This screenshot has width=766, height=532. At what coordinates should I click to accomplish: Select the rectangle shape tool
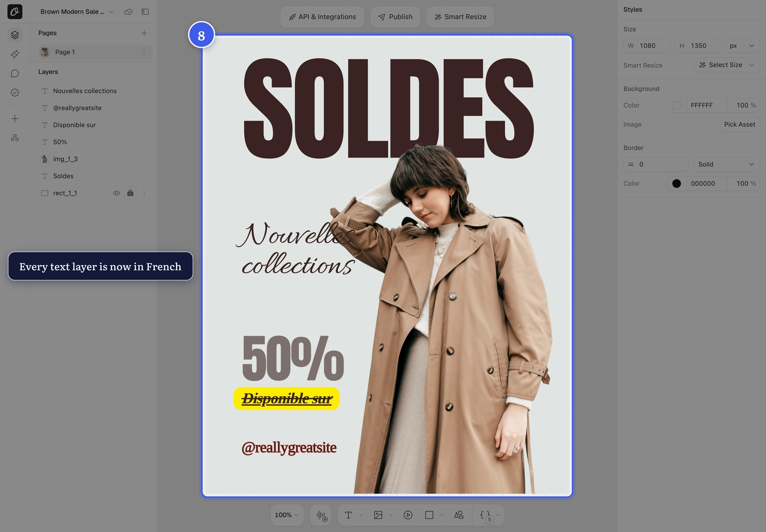coord(429,515)
